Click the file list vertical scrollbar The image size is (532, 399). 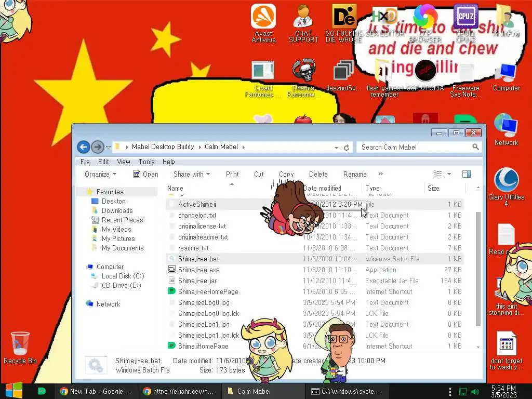[x=478, y=268]
